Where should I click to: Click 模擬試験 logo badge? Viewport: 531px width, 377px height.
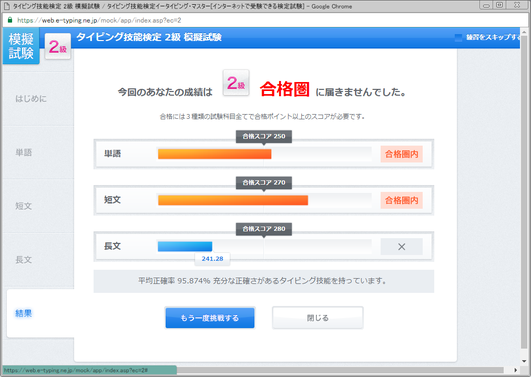coord(21,46)
